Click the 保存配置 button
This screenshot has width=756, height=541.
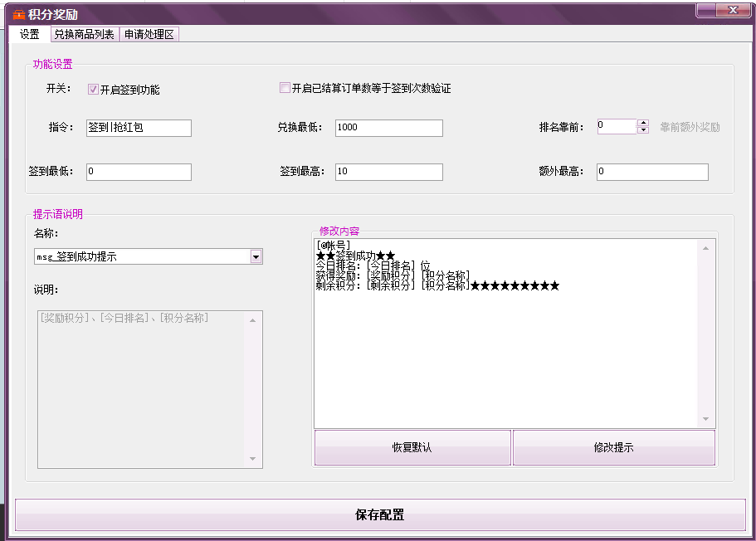point(380,514)
